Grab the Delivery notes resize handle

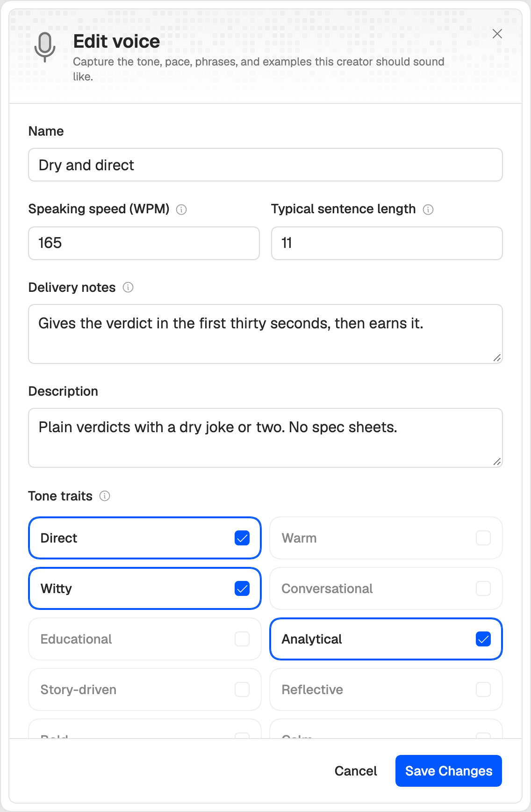click(497, 358)
